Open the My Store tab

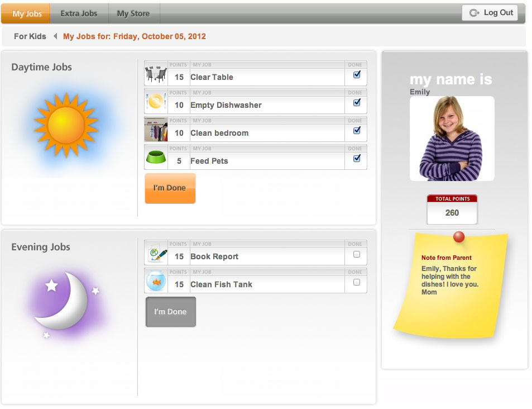click(x=133, y=13)
